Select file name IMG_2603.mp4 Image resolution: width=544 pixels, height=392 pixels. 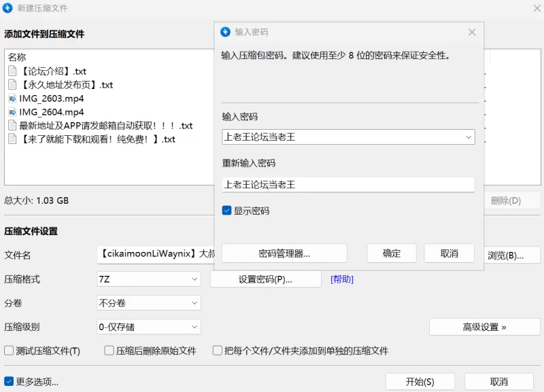point(52,99)
